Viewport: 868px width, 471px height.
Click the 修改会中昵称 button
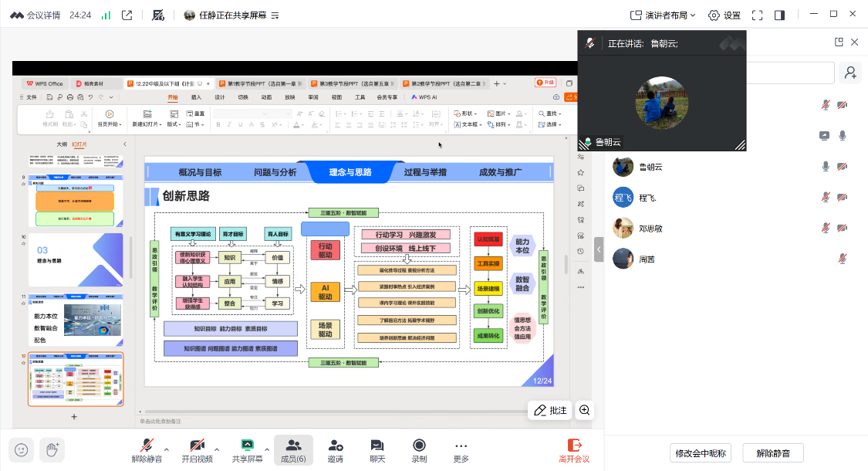[700, 453]
